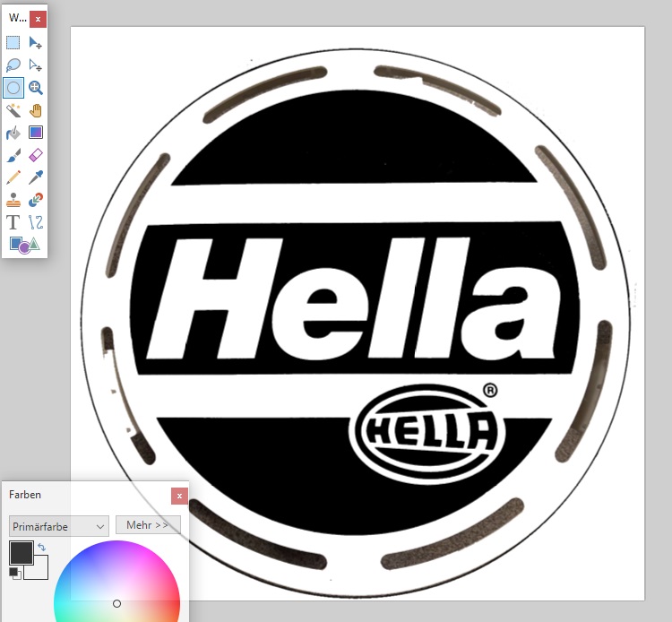Viewport: 672px width, 622px height.
Task: Select the Pan hand tool
Action: 36,110
